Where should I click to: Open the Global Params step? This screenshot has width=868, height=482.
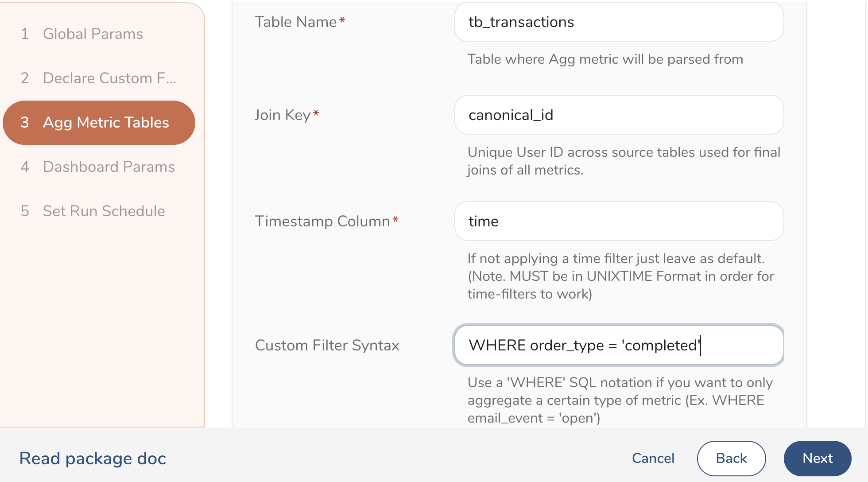click(x=93, y=34)
